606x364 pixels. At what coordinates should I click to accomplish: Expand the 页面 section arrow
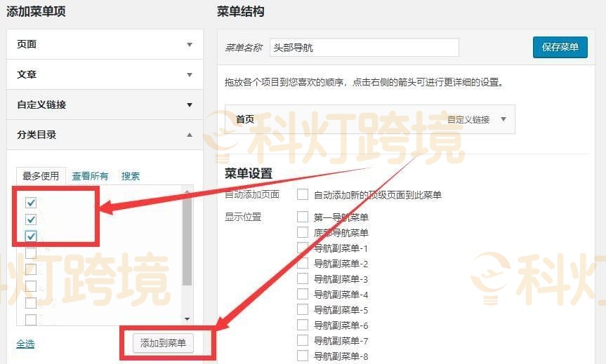[190, 45]
